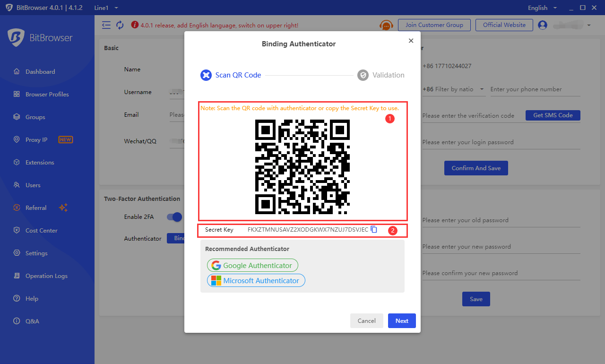Click the Proxy IP location icon

17,139
